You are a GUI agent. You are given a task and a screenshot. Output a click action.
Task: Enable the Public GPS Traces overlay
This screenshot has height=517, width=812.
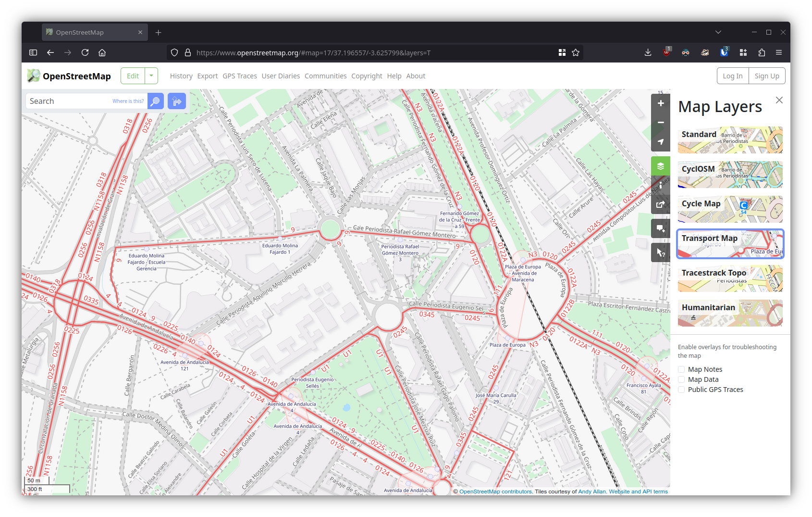(x=681, y=390)
